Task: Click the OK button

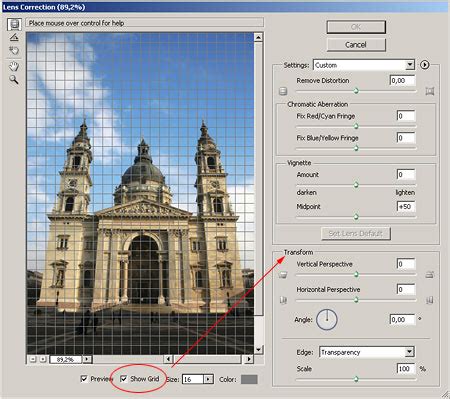Action: click(356, 27)
